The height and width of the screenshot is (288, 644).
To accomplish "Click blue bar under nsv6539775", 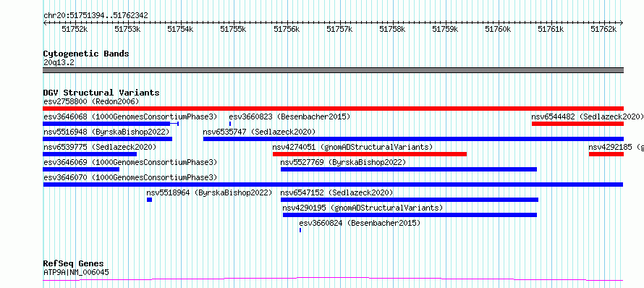I will pyautogui.click(x=90, y=153).
